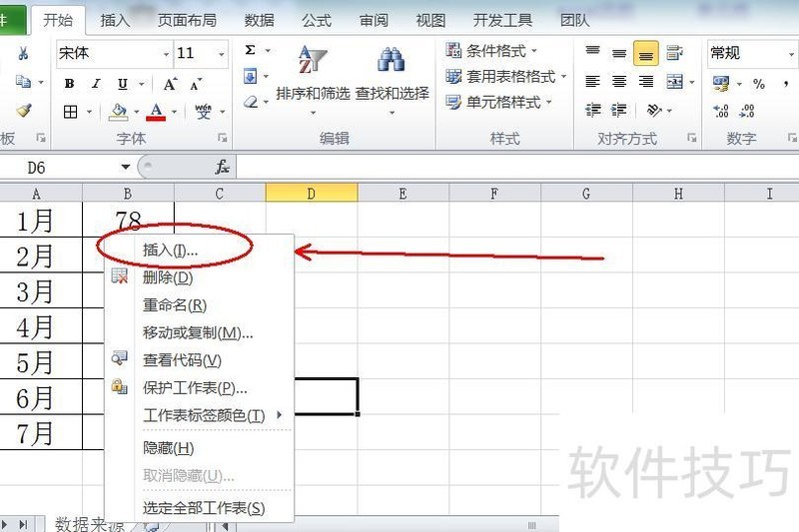799x532 pixels.
Task: Choose 保护工作表(P)... menu entry
Action: pos(200,387)
